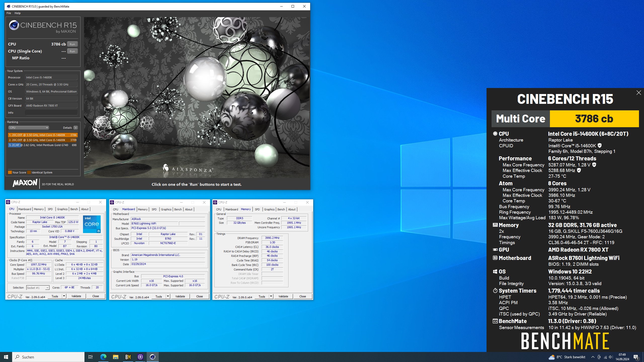This screenshot has width=644, height=362.
Task: Open the Windows Start menu
Action: [x=6, y=357]
